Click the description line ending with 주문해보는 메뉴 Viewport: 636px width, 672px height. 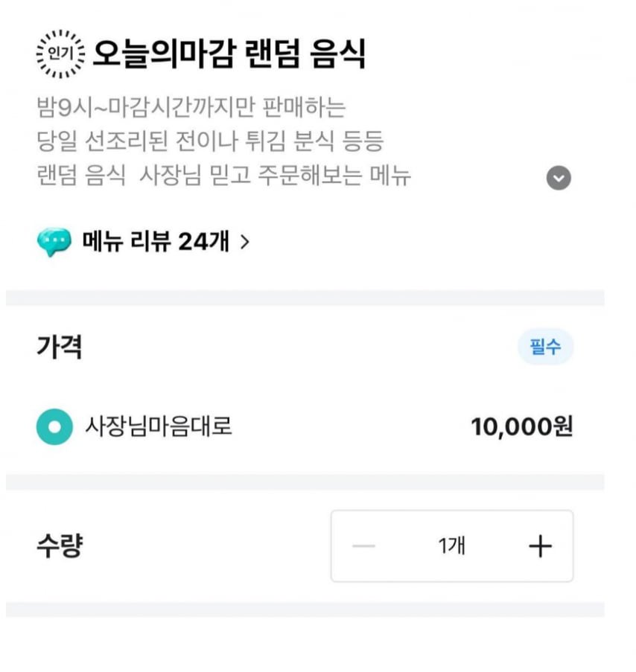tap(223, 177)
